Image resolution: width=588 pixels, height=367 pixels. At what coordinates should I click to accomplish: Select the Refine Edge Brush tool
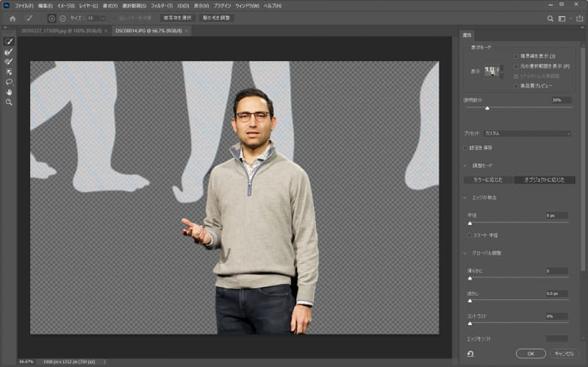[9, 52]
